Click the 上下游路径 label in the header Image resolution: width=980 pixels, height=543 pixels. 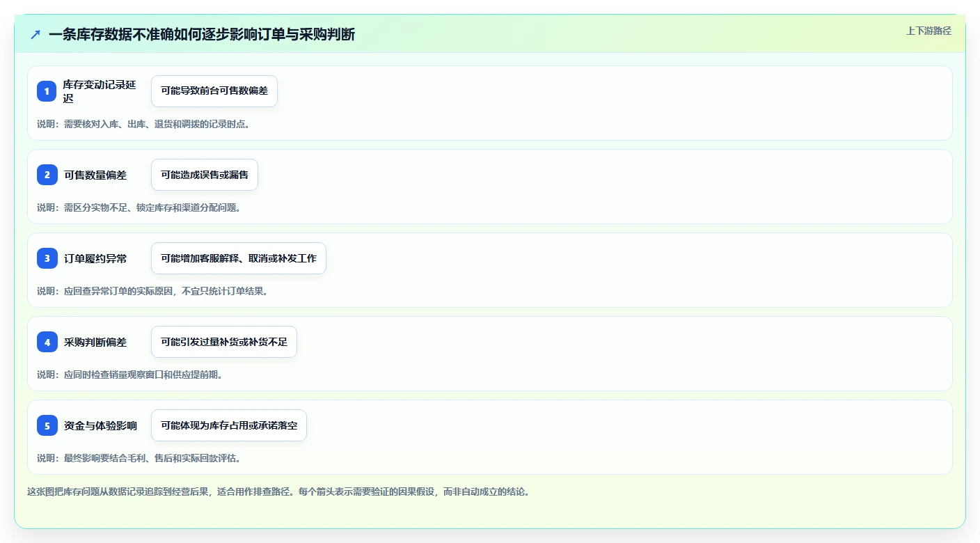pyautogui.click(x=928, y=31)
